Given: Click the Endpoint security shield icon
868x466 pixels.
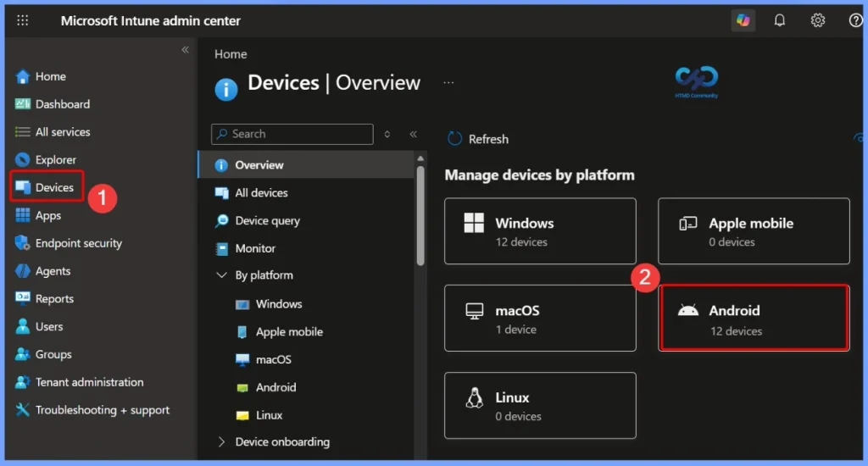Looking at the screenshot, I should pyautogui.click(x=22, y=243).
